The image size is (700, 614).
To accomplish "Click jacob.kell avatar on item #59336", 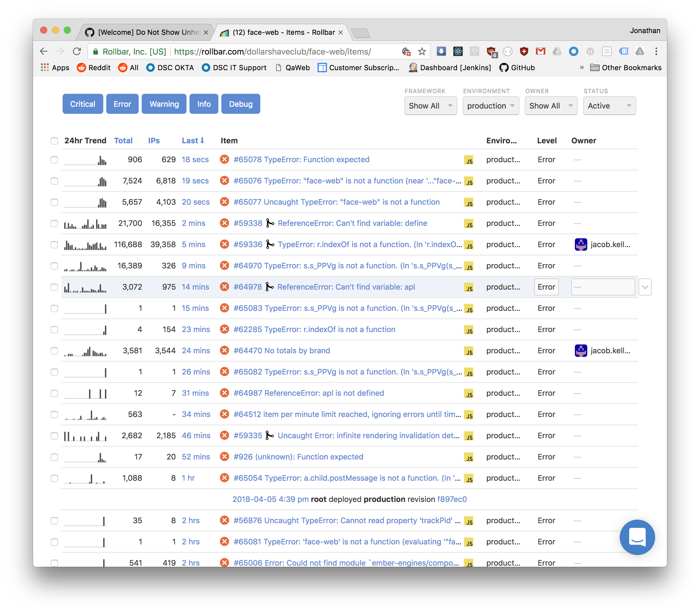I will click(581, 244).
